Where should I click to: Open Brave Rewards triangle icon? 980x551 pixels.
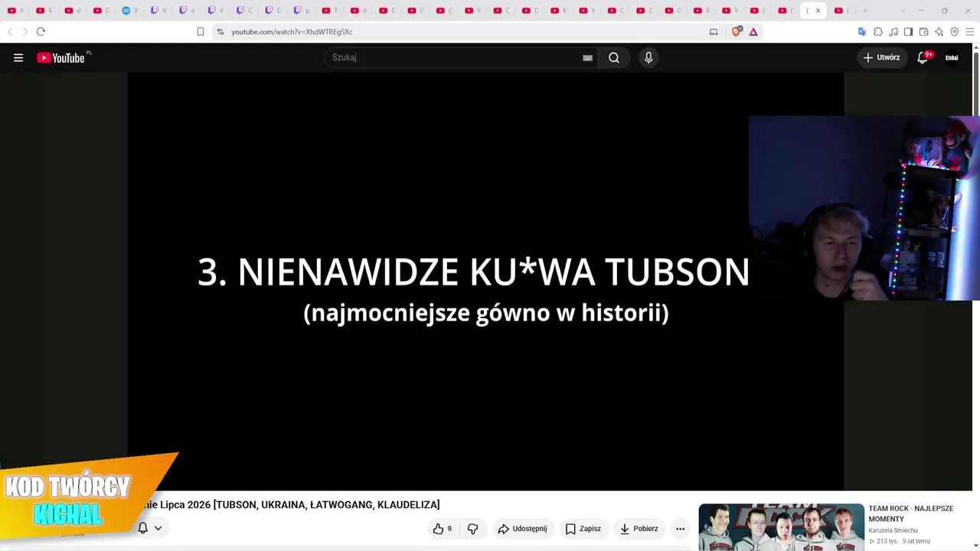tap(753, 31)
